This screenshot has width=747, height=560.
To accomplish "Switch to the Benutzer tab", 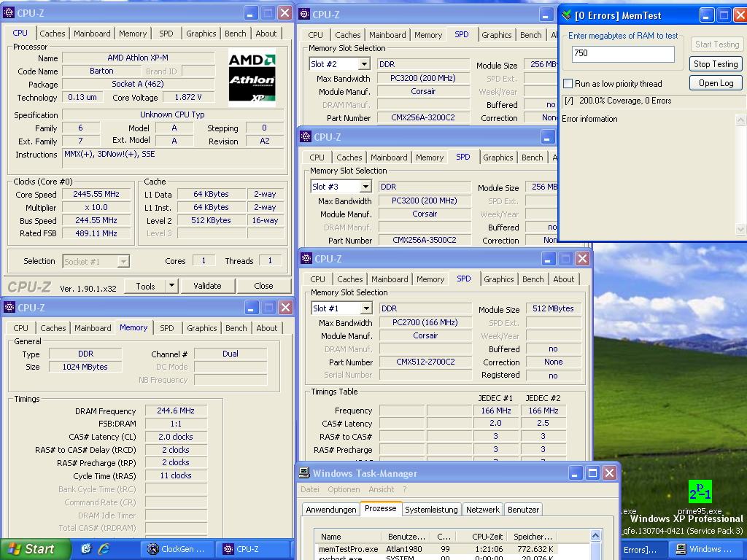I will coord(523,510).
